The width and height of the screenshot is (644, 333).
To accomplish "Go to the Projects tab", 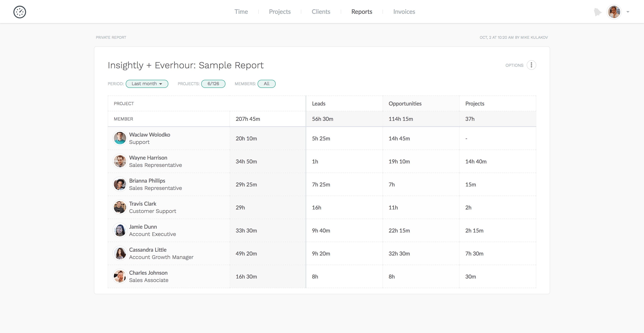I will point(280,12).
